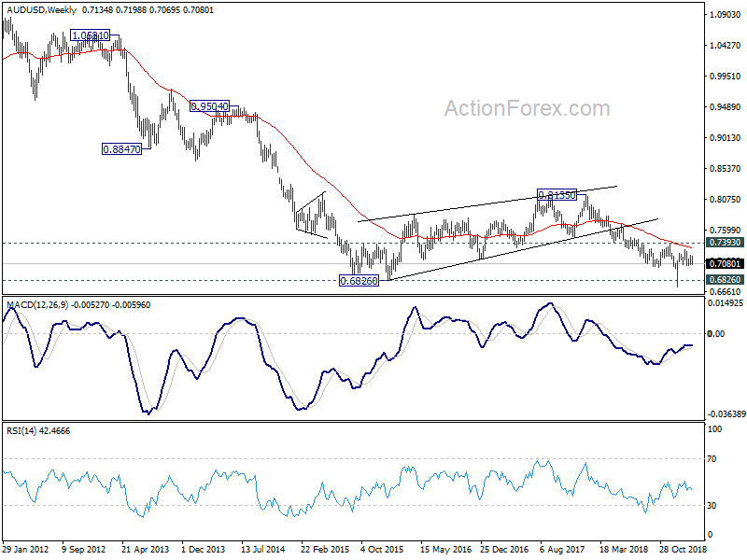Select the AUDUSD,Weekly chart title
Viewport: 747px width, 560px height.
(42, 9)
